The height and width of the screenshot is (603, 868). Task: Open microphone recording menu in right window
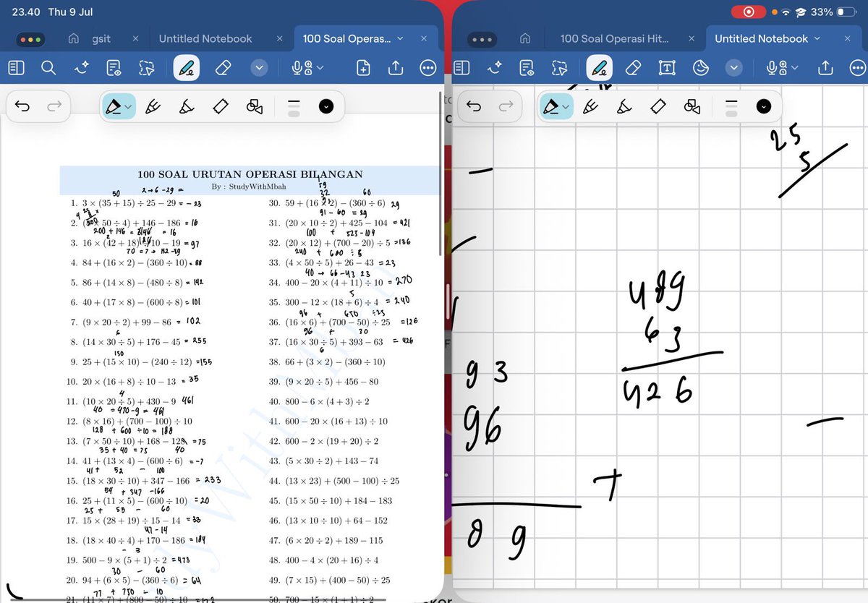[782, 68]
